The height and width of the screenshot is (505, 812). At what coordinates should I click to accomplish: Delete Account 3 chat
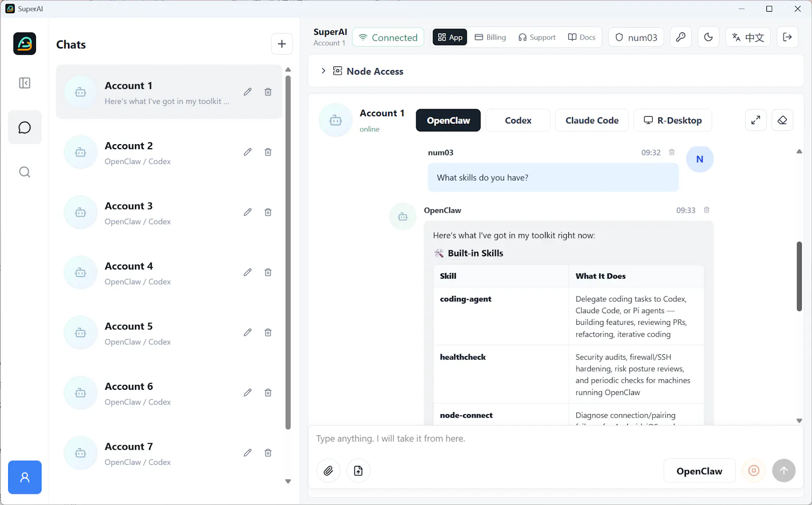(268, 212)
